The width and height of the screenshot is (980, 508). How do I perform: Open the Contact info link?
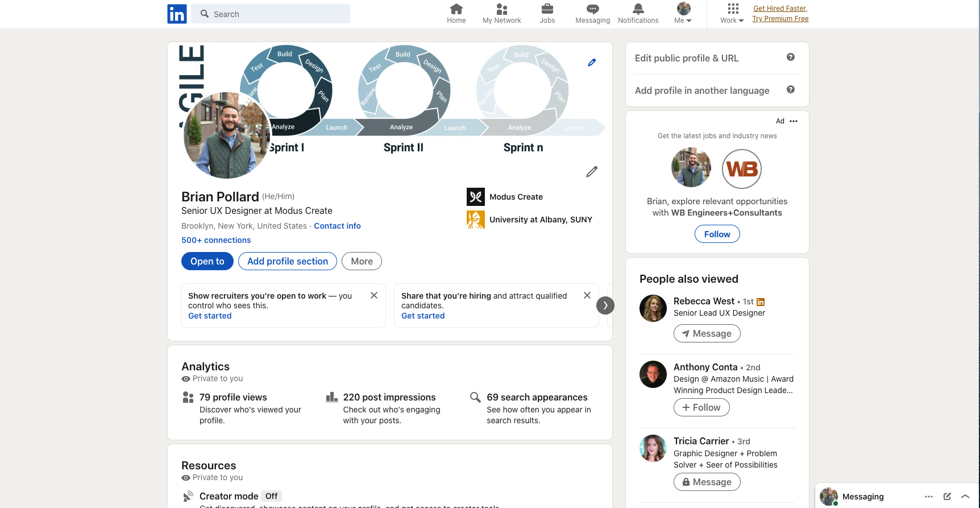point(337,226)
